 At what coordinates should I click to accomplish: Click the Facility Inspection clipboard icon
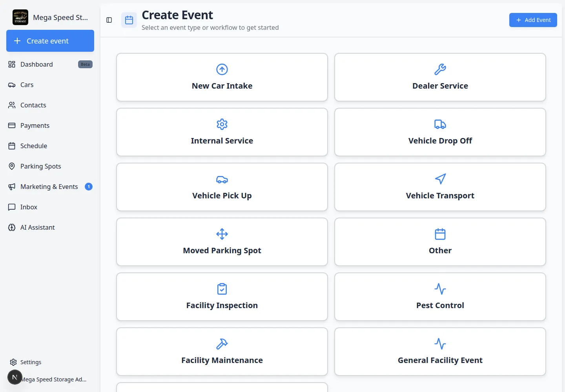coord(222,289)
